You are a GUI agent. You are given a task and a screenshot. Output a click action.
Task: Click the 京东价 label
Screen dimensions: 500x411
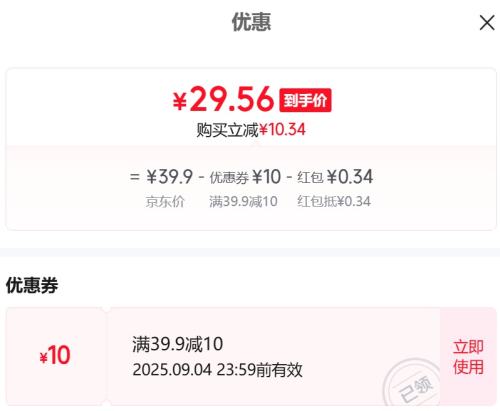(165, 202)
